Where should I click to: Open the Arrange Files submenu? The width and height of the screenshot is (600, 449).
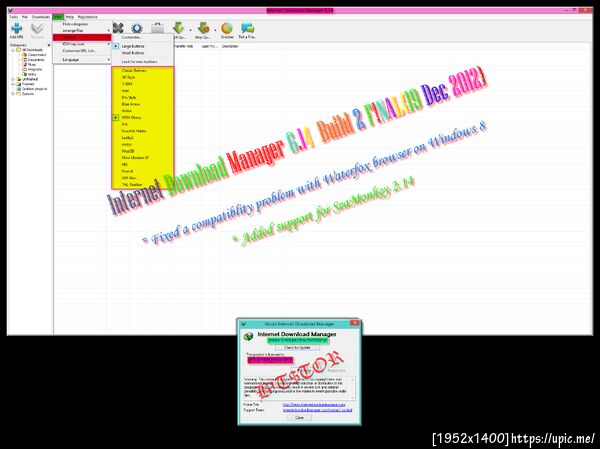point(82,31)
